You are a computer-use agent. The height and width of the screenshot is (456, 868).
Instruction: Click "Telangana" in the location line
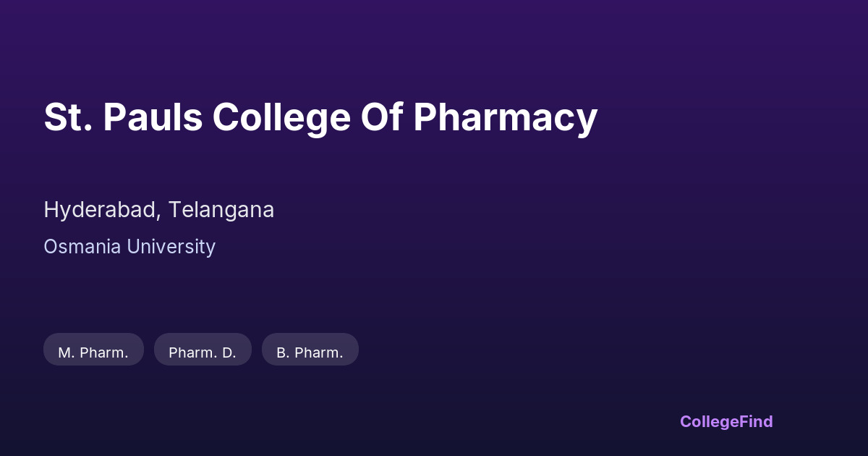(221, 210)
